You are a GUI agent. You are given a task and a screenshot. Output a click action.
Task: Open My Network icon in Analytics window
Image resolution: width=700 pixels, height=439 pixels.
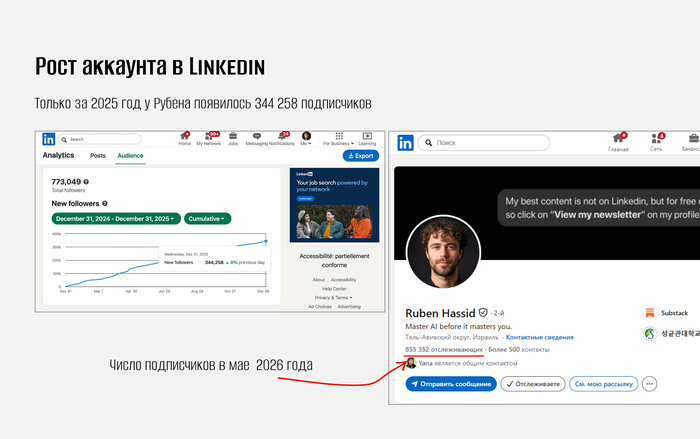[x=209, y=138]
